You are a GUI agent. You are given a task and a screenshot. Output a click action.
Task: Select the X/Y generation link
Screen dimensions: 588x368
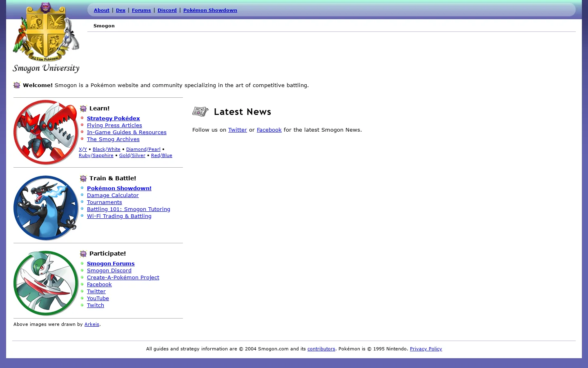click(83, 149)
